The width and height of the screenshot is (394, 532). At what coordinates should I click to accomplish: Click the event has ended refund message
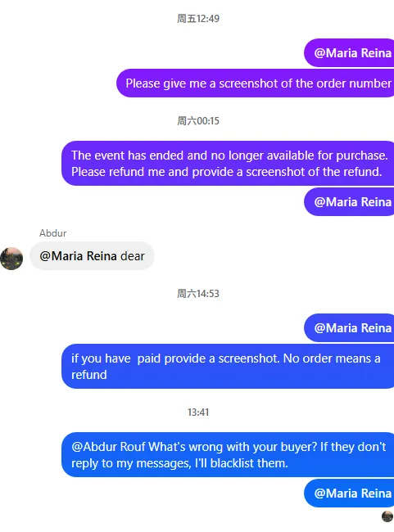pos(228,163)
